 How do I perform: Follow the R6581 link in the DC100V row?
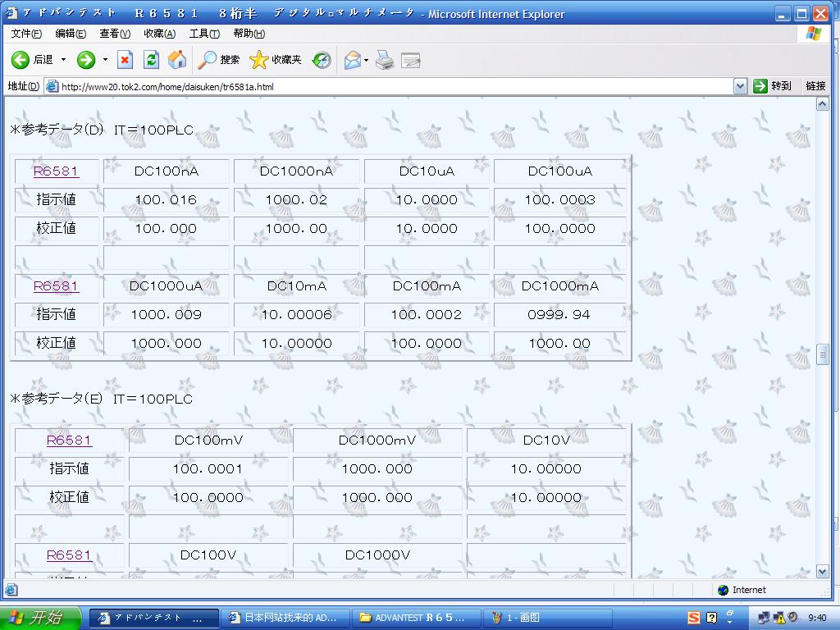coord(69,555)
